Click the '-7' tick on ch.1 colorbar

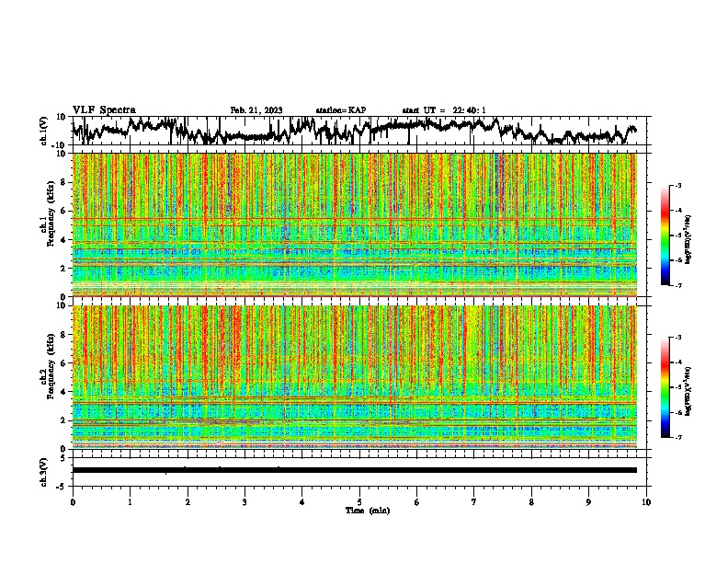(x=677, y=285)
